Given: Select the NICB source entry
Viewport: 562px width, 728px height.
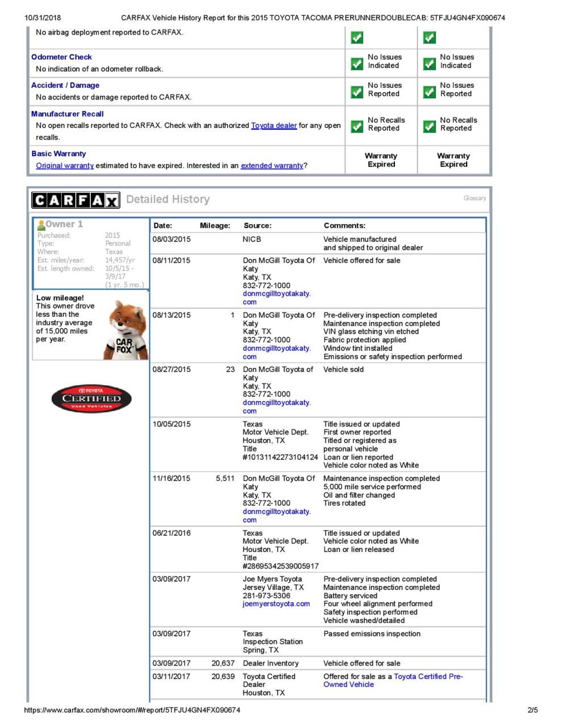Looking at the screenshot, I should pos(252,239).
